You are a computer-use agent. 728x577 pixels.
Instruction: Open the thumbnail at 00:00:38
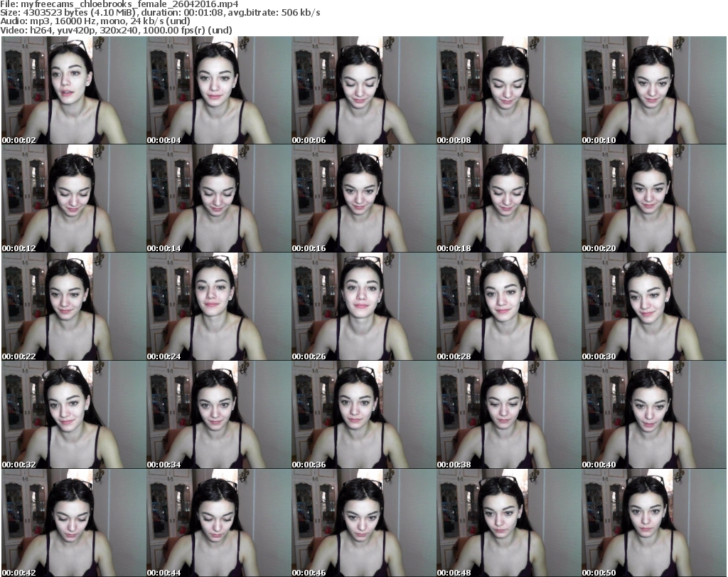509,415
